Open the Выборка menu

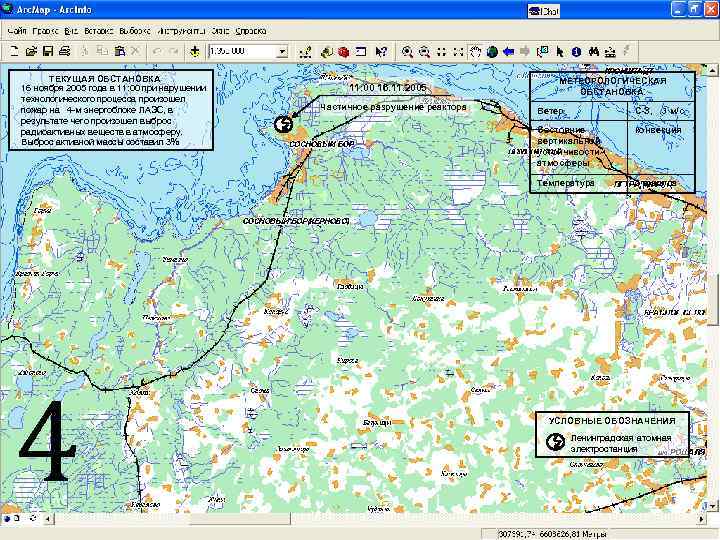click(x=135, y=31)
